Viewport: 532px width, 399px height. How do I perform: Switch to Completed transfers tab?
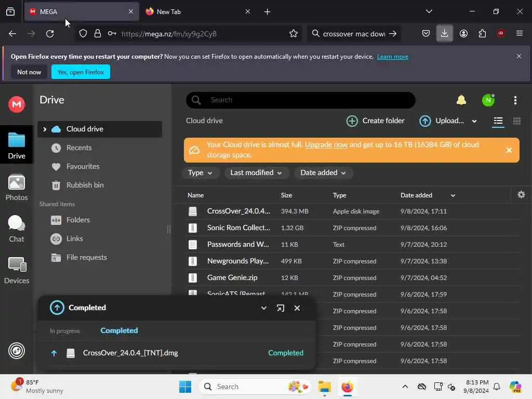pyautogui.click(x=119, y=330)
